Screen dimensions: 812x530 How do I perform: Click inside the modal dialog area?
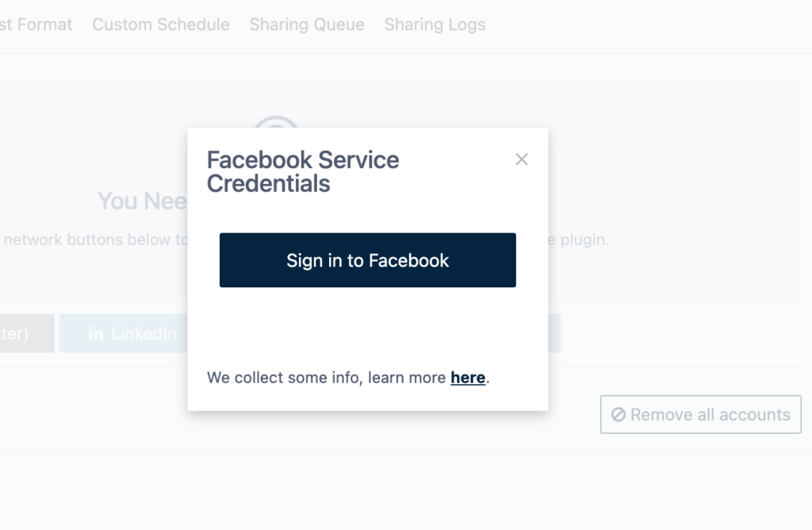click(x=367, y=333)
